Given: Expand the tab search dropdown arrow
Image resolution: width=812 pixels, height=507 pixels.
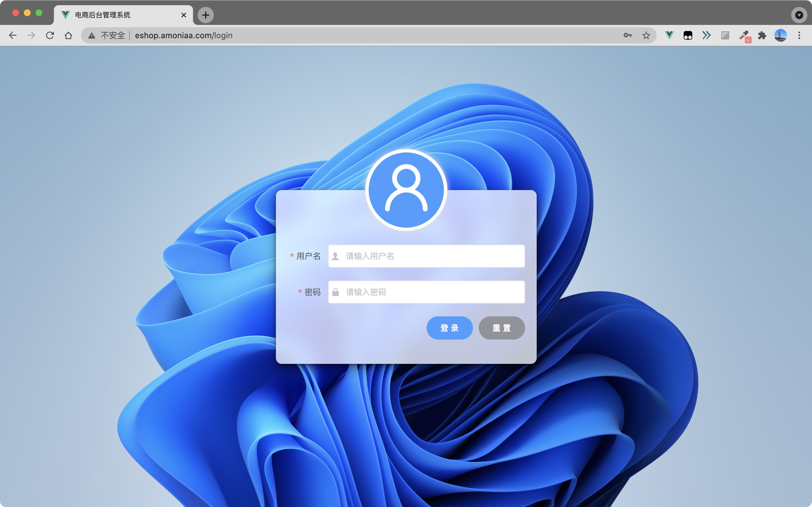Looking at the screenshot, I should (799, 15).
